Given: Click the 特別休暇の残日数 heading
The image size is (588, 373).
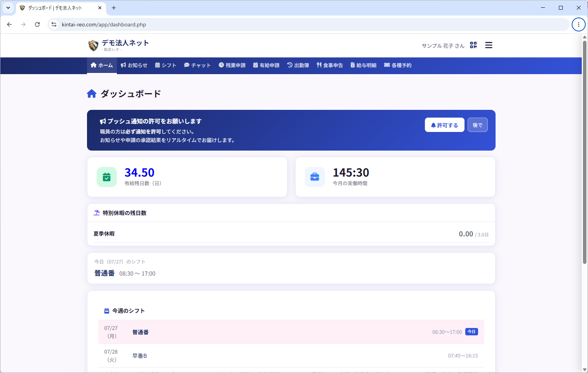Looking at the screenshot, I should tap(124, 213).
